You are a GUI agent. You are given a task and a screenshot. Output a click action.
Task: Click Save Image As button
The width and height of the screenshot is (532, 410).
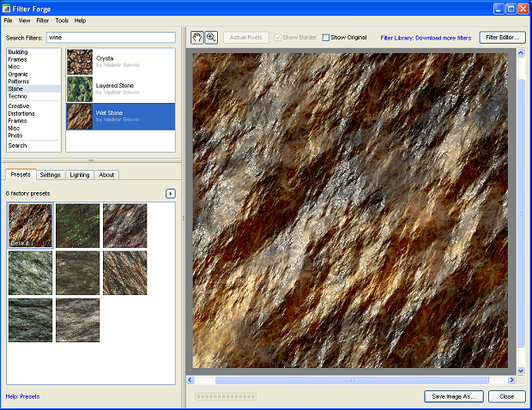click(454, 396)
